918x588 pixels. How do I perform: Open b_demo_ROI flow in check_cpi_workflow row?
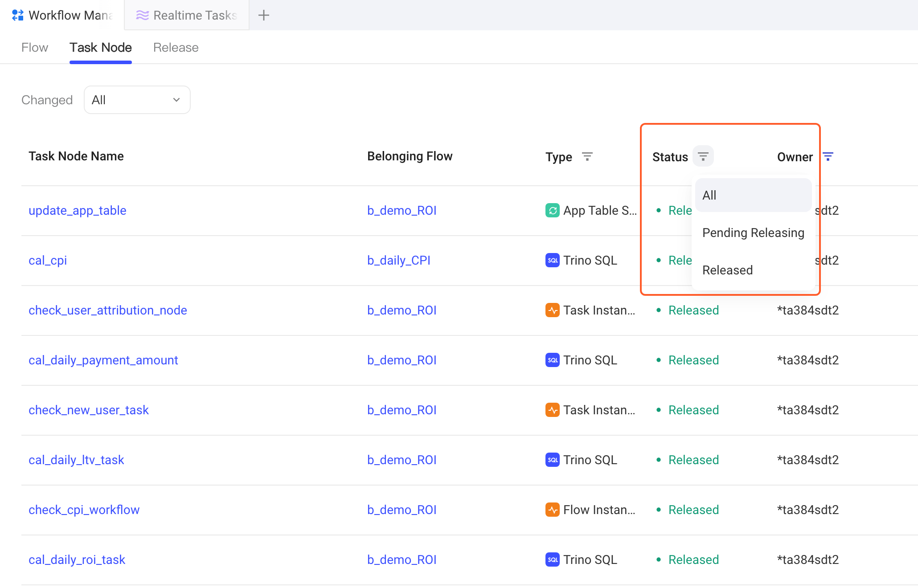[x=402, y=510]
